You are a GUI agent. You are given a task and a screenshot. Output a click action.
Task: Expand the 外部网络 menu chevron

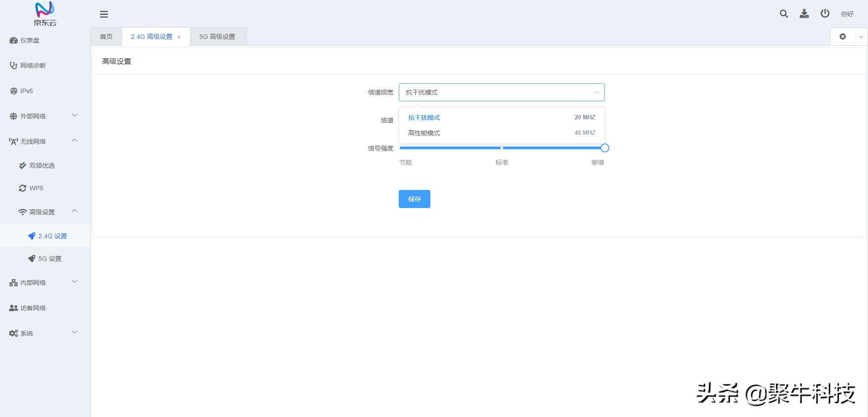click(x=75, y=115)
